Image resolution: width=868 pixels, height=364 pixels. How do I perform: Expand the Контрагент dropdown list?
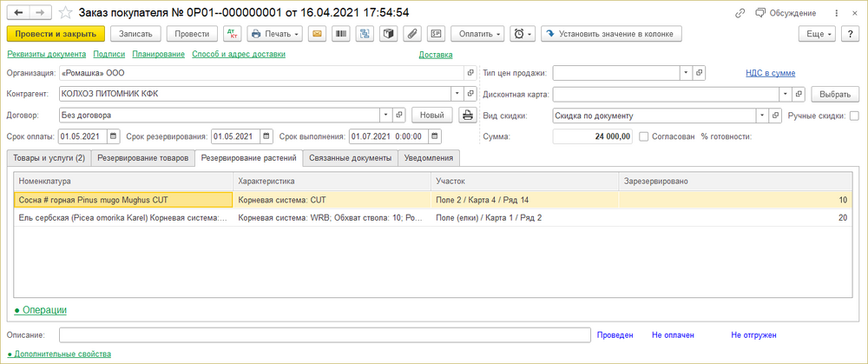(457, 94)
